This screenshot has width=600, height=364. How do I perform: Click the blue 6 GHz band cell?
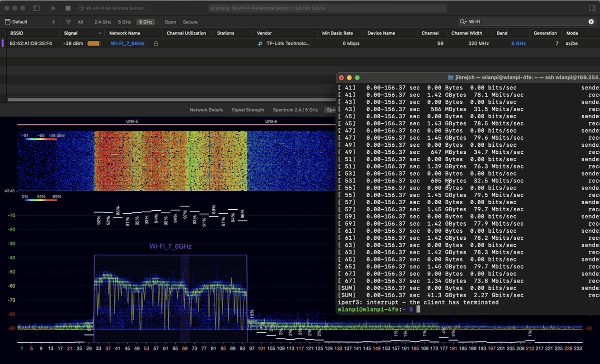coord(518,43)
